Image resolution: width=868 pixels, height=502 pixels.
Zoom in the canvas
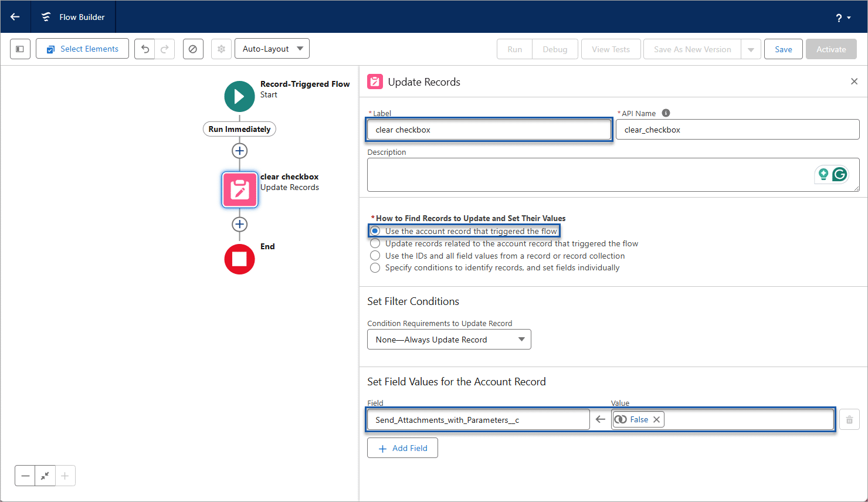click(65, 476)
